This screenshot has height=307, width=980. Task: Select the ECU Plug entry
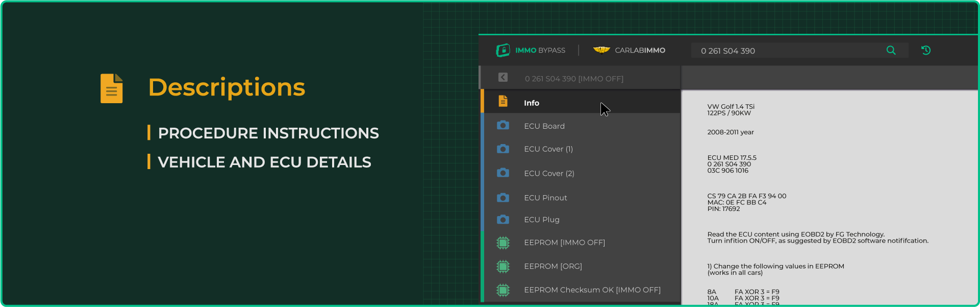click(542, 220)
